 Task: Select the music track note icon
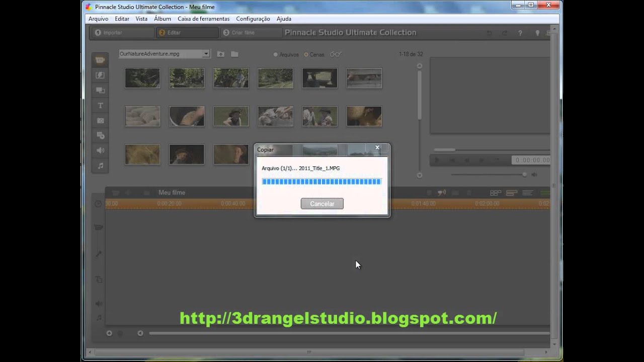99,318
